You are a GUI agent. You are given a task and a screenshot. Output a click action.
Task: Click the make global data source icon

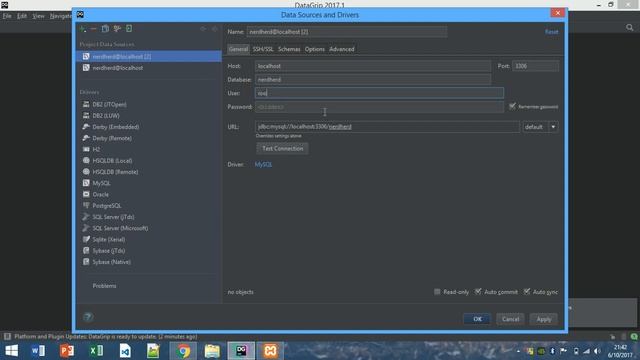pyautogui.click(x=117, y=29)
